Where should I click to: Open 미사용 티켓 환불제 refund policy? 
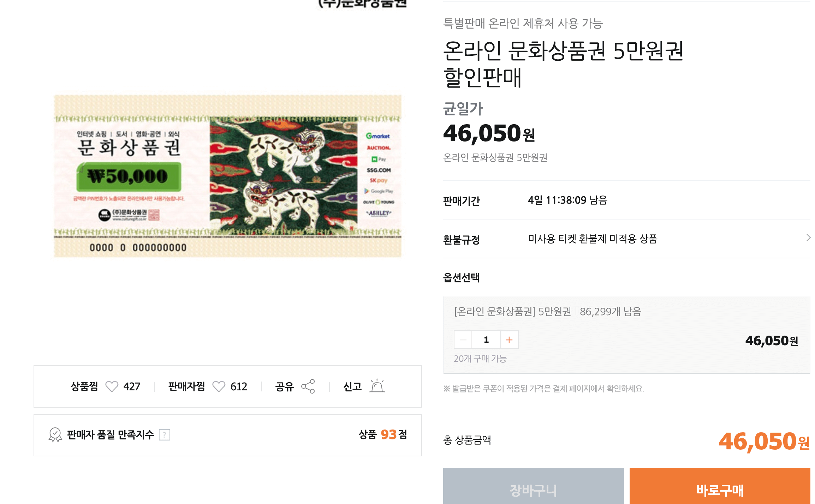(x=593, y=239)
